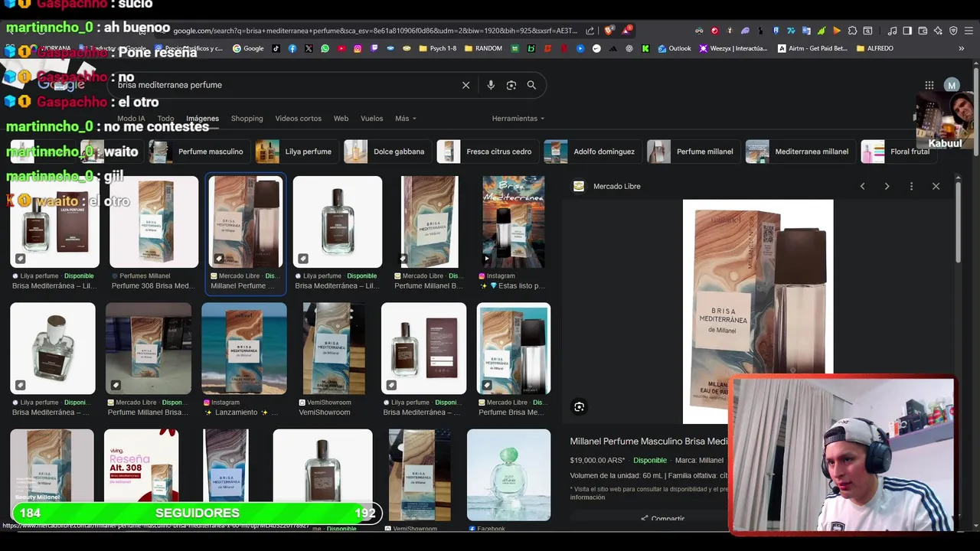Click the $19,000.00 ARS price text
Viewport: 980px width, 551px height.
597,461
